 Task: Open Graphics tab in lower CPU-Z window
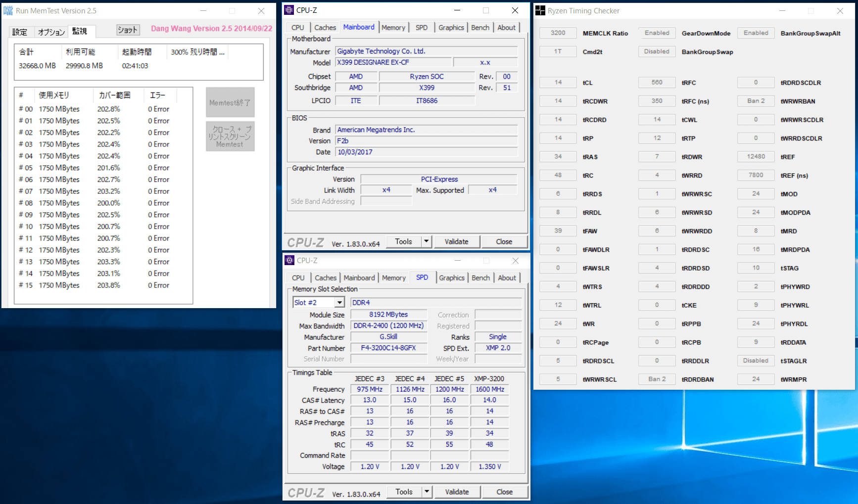452,278
